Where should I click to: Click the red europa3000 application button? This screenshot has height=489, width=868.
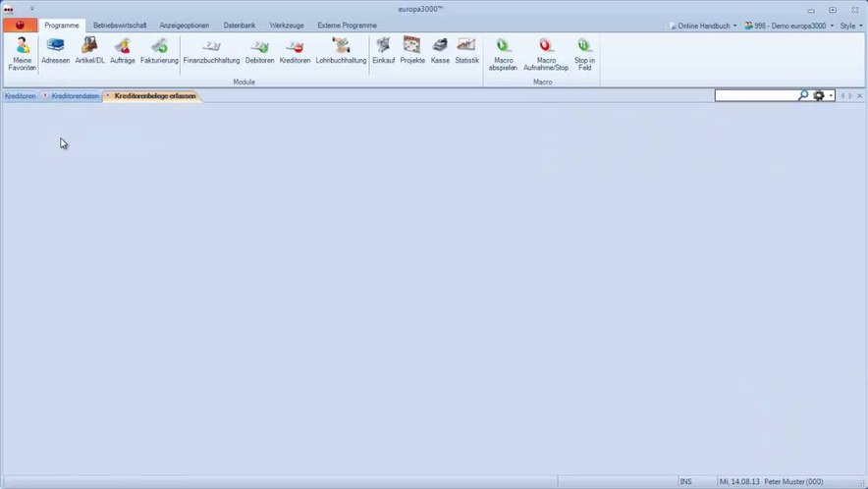(20, 26)
